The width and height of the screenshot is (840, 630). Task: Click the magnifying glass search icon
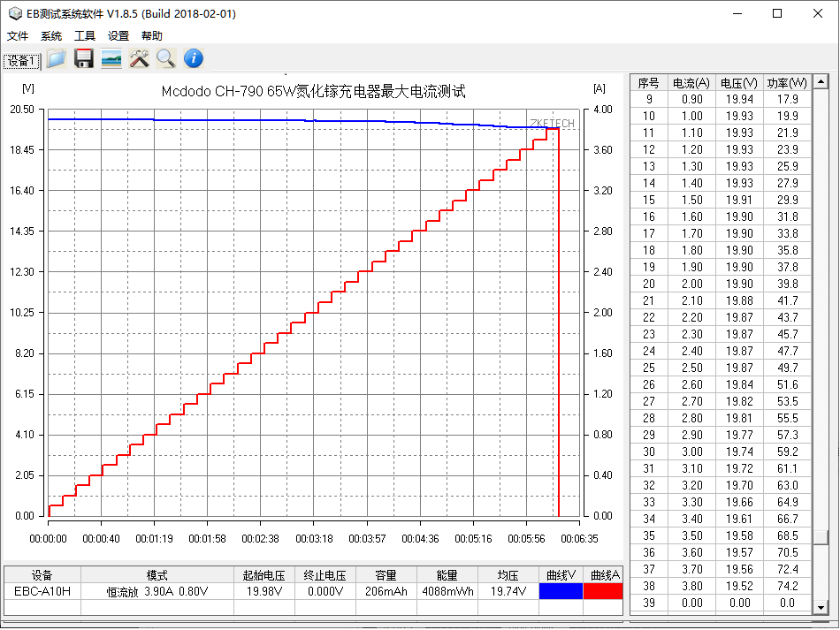tap(166, 58)
